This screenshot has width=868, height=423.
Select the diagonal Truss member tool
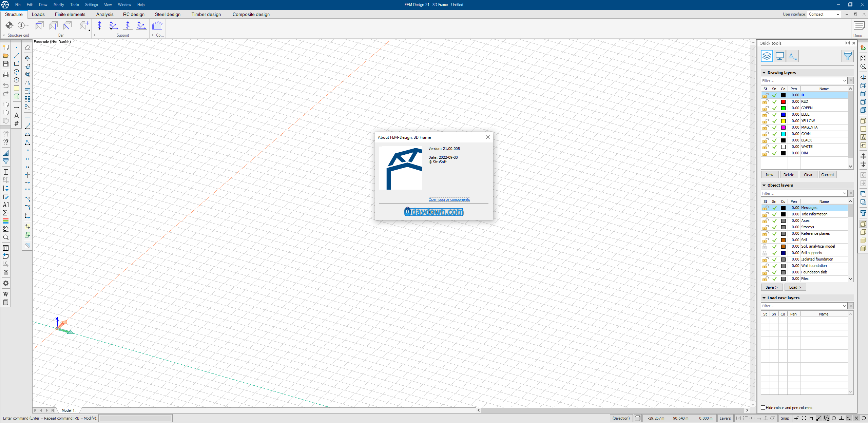[67, 25]
